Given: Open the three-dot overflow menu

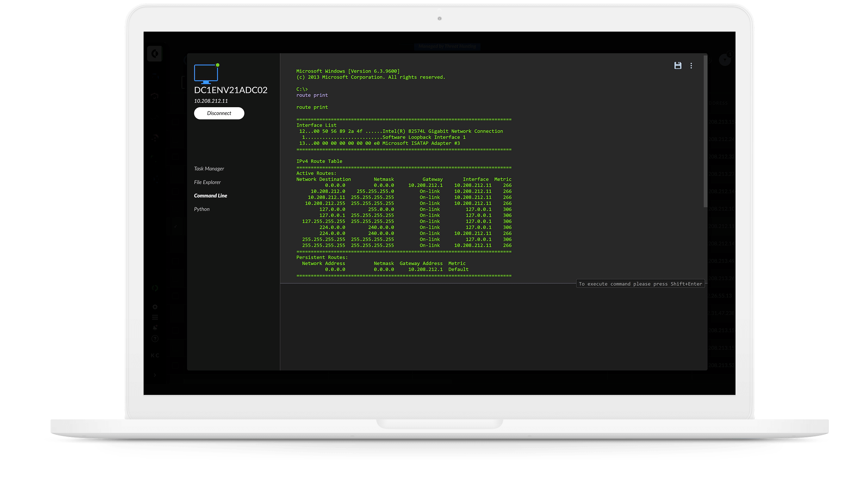Looking at the screenshot, I should (692, 65).
